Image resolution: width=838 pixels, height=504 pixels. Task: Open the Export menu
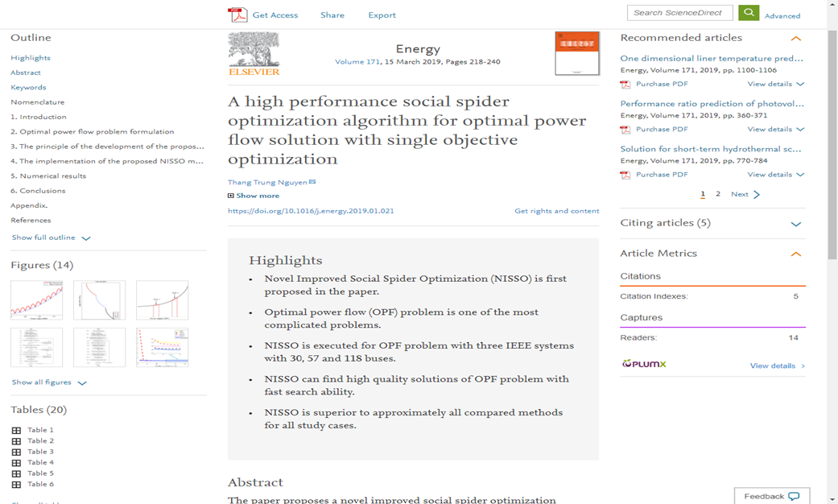tap(382, 15)
